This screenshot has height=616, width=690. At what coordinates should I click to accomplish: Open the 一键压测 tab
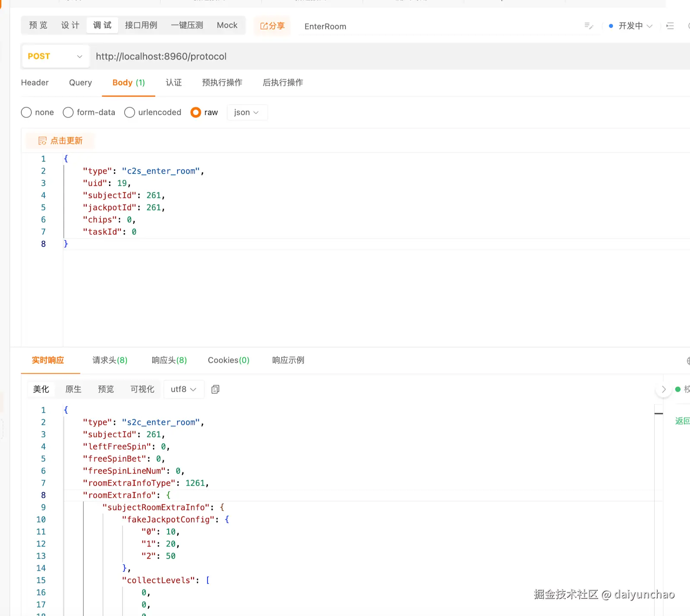coord(187,25)
